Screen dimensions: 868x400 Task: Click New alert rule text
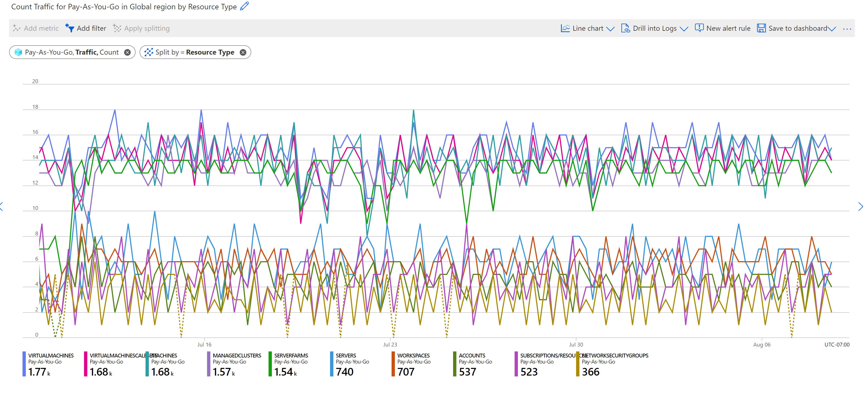[x=728, y=28]
